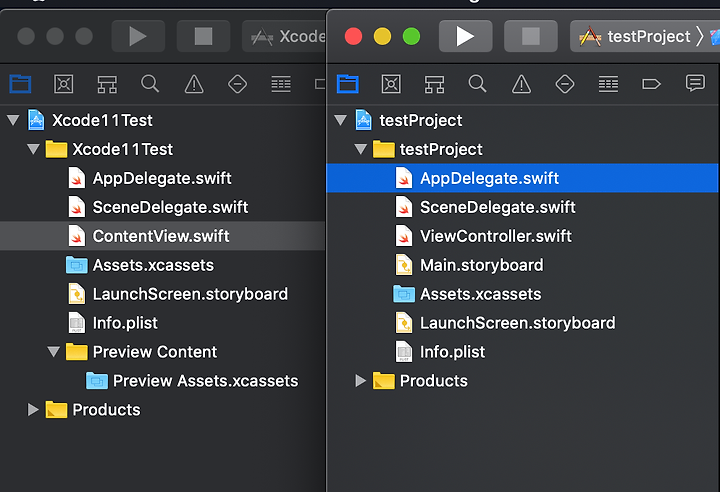Show Find navigator in testProject window
The width and height of the screenshot is (720, 492).
click(478, 84)
